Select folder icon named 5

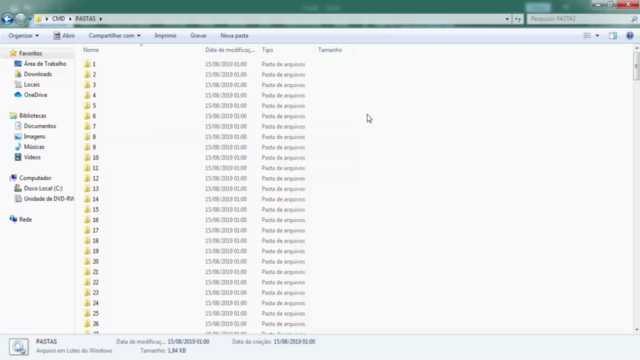click(87, 106)
